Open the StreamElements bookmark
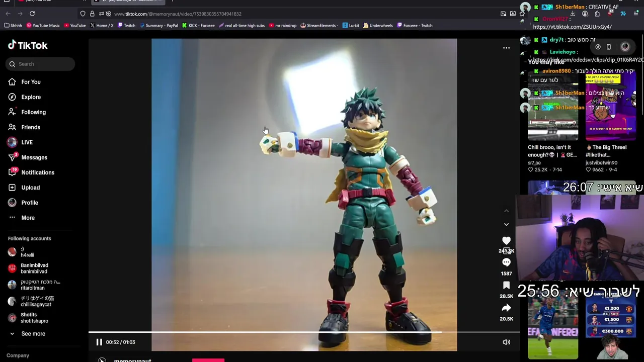Image resolution: width=644 pixels, height=362 pixels. click(319, 25)
